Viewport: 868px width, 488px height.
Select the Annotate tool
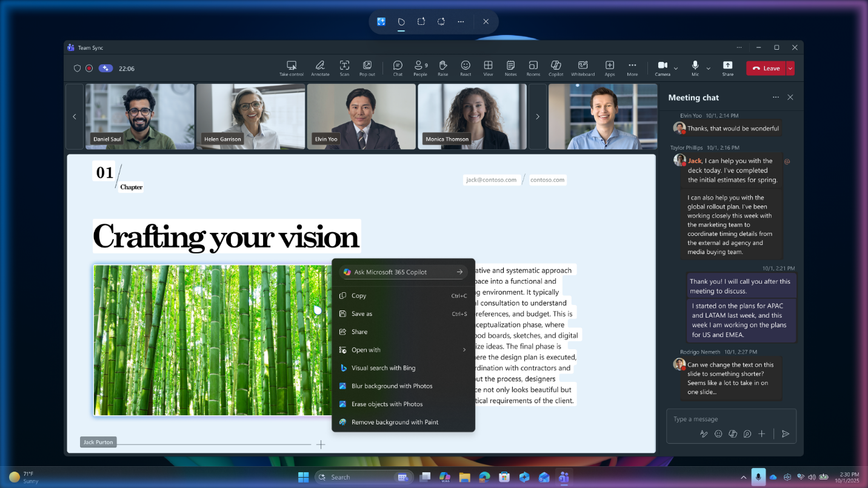coord(320,68)
